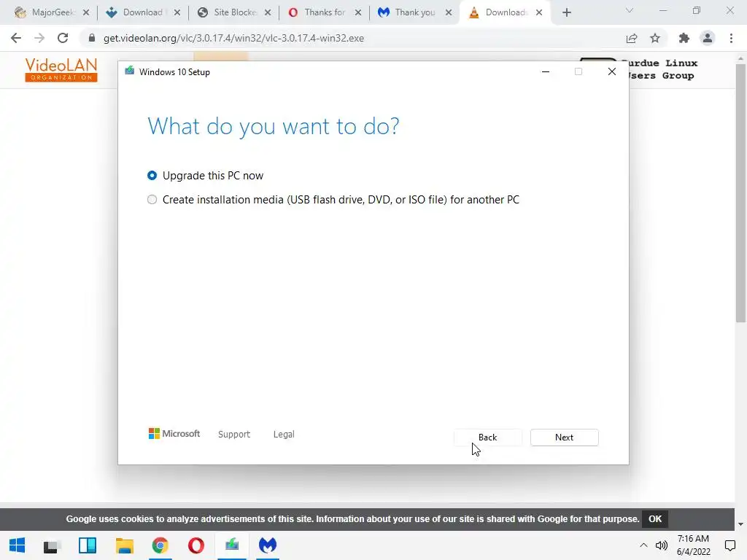This screenshot has height=560, width=747.
Task: Open the Chrome three-dot menu
Action: point(731,38)
